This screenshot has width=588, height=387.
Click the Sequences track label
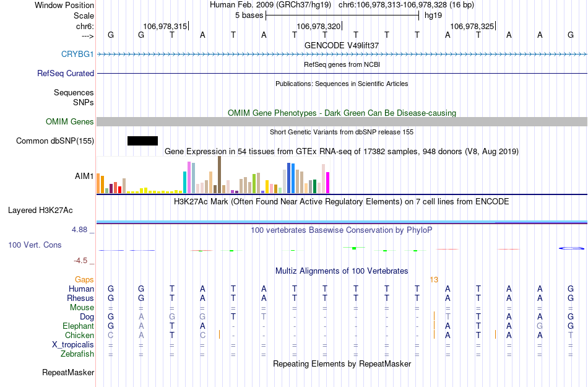tap(74, 93)
